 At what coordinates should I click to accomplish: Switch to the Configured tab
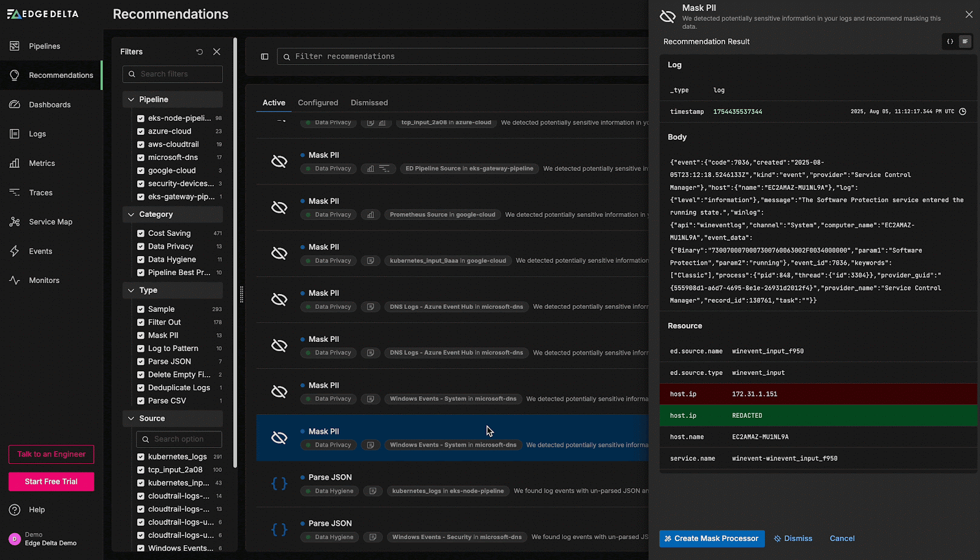tap(318, 103)
